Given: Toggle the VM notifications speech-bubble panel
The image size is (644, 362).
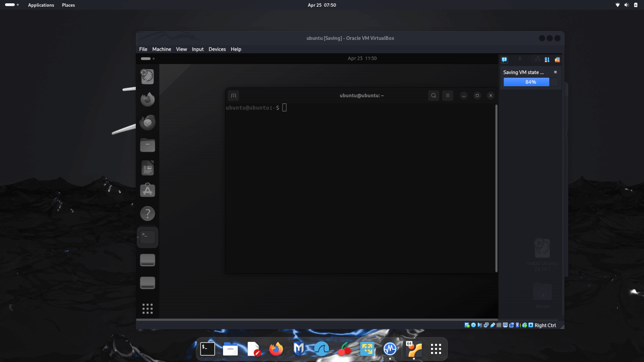Looking at the screenshot, I should 504,59.
